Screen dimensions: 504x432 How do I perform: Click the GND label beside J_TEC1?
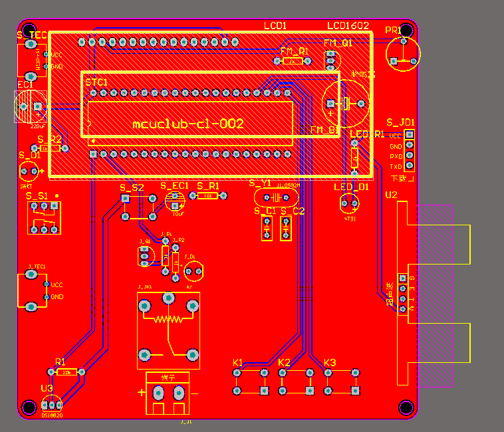[57, 297]
